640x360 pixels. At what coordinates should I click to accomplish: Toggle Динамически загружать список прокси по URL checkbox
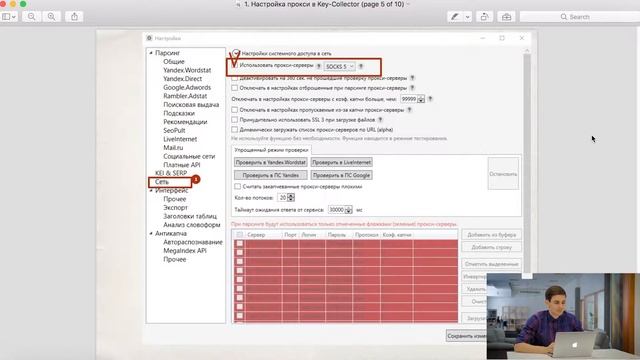[x=235, y=129]
